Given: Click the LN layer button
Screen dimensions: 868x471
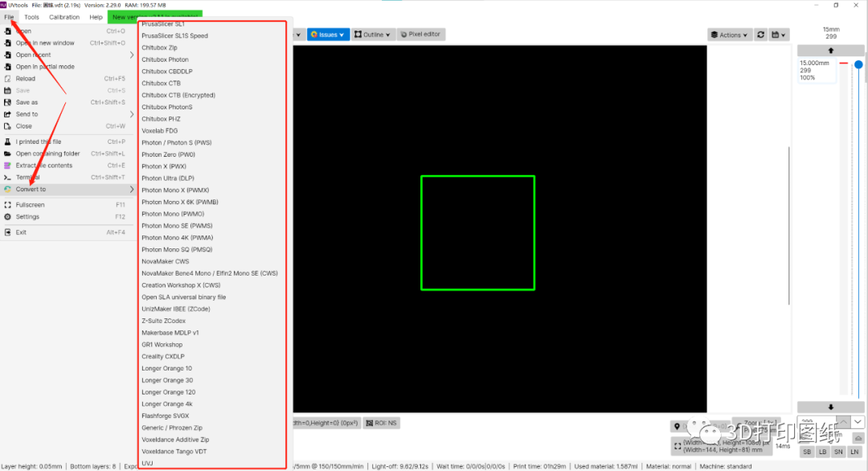Looking at the screenshot, I should pyautogui.click(x=854, y=452).
